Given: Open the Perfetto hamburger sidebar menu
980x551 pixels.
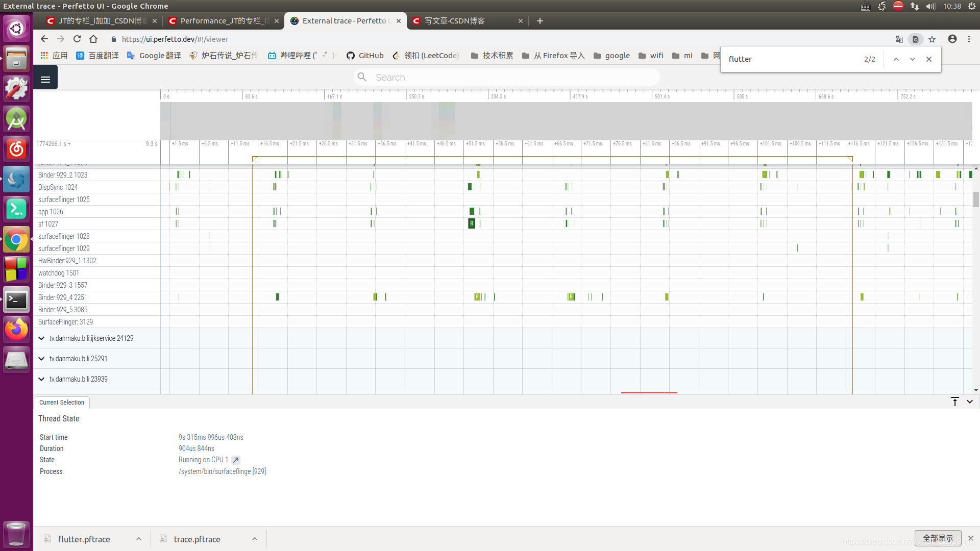Looking at the screenshot, I should pyautogui.click(x=45, y=79).
